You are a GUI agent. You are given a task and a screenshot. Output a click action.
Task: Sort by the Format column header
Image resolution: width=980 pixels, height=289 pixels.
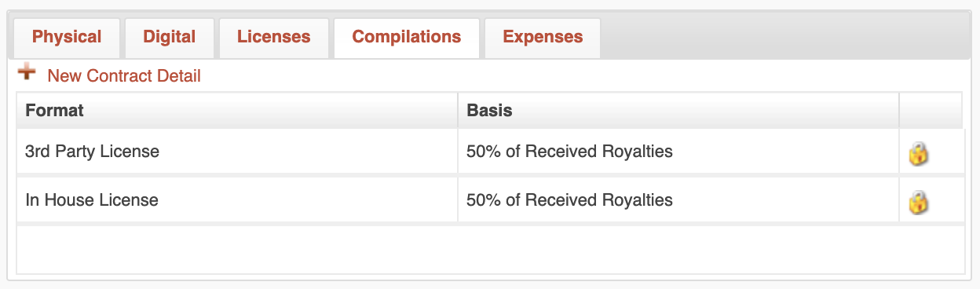237,110
